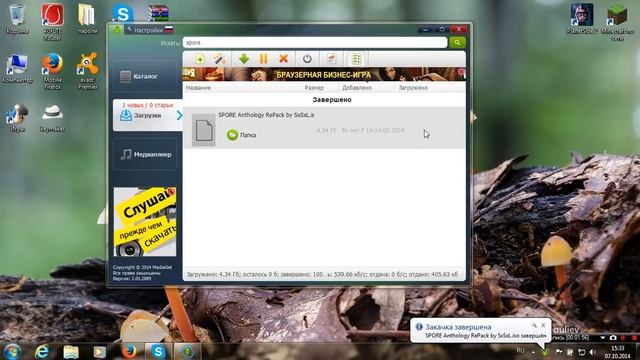Click the volume speaker tray icon
This screenshot has width=640, height=360.
point(593,352)
